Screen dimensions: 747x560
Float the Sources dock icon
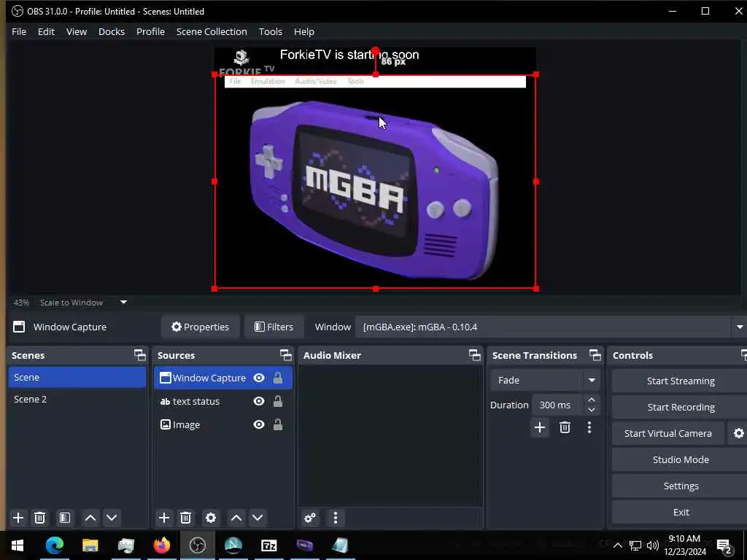[285, 355]
